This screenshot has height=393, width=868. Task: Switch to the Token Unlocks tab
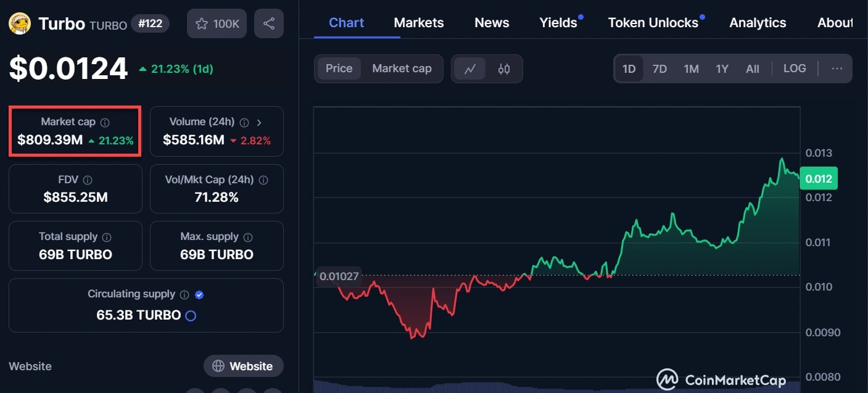(653, 23)
